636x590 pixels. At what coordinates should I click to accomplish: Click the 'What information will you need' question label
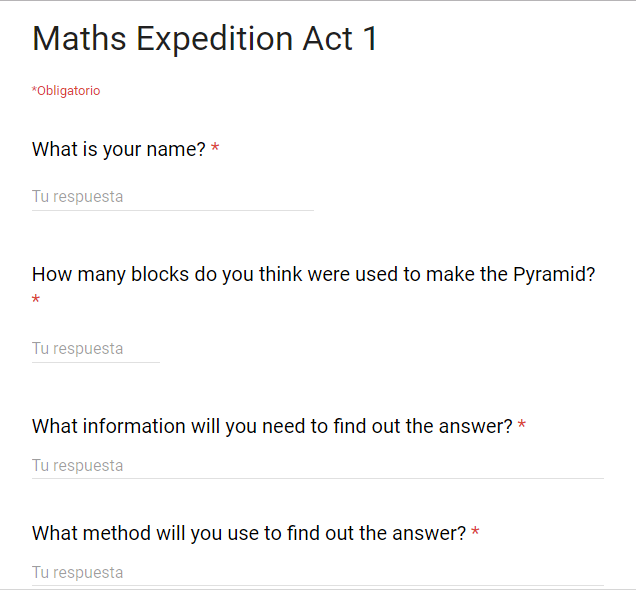[x=273, y=427]
